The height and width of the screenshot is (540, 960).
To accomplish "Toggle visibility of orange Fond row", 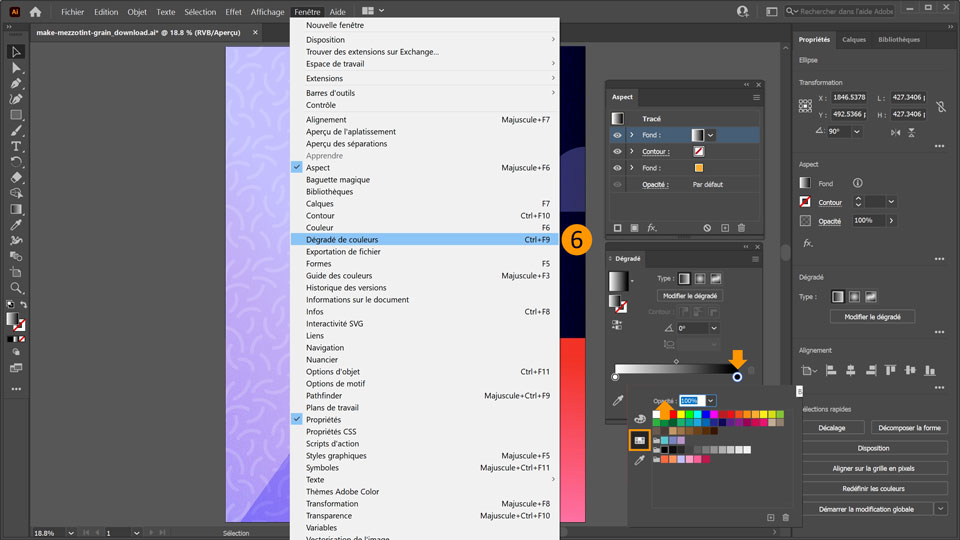I will [617, 168].
